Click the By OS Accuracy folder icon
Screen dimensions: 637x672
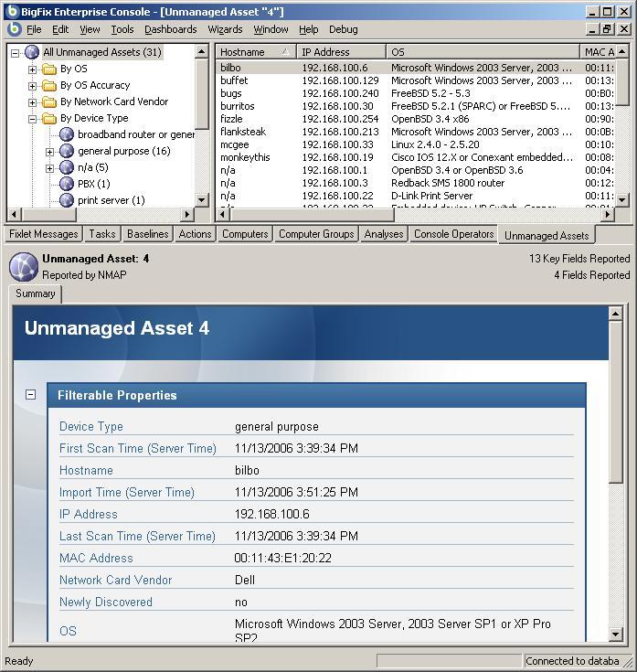point(49,85)
